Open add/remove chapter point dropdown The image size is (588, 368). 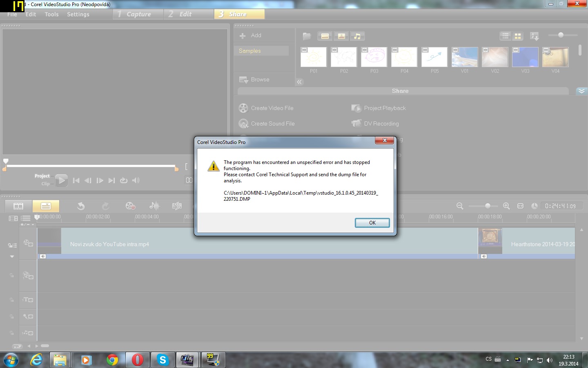pos(28,224)
